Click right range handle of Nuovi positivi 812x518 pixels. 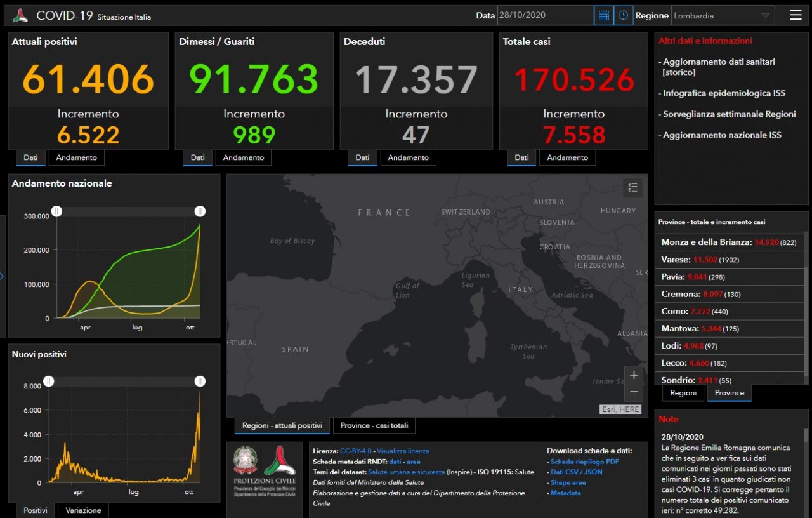point(200,381)
